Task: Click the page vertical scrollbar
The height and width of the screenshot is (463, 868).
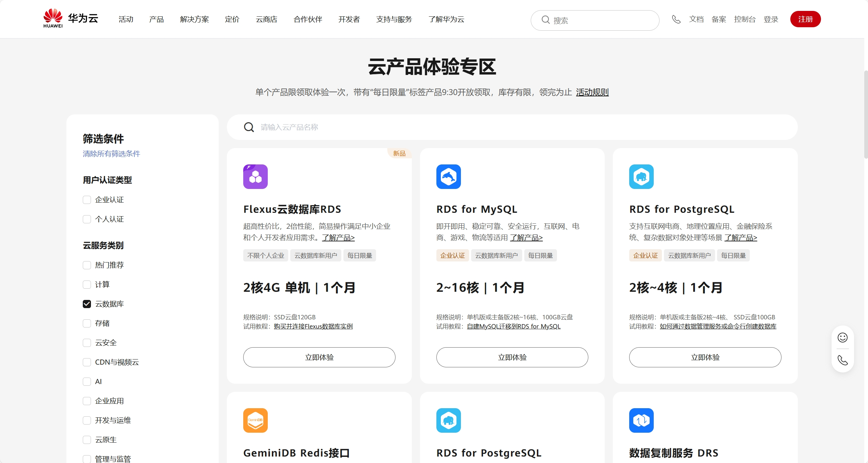Action: coord(866,114)
